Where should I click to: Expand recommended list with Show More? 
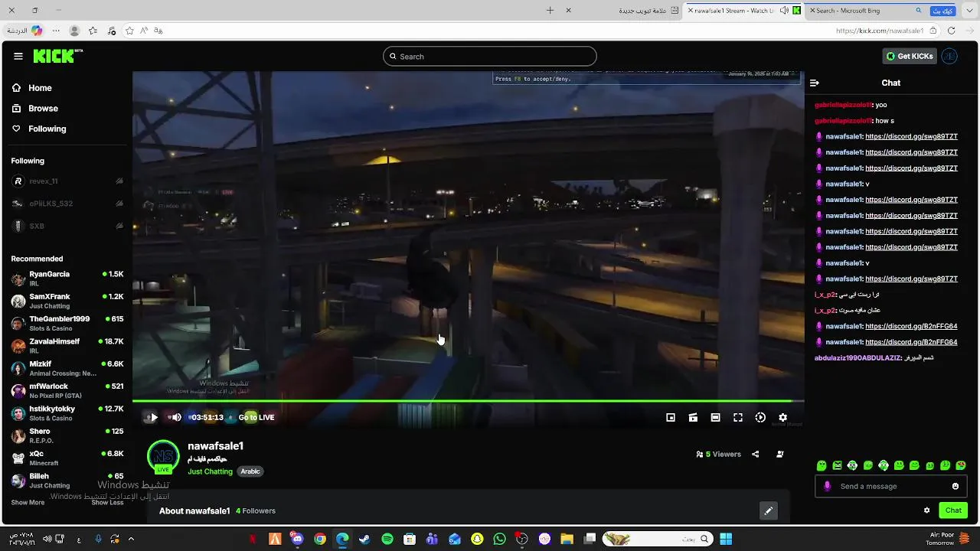28,503
